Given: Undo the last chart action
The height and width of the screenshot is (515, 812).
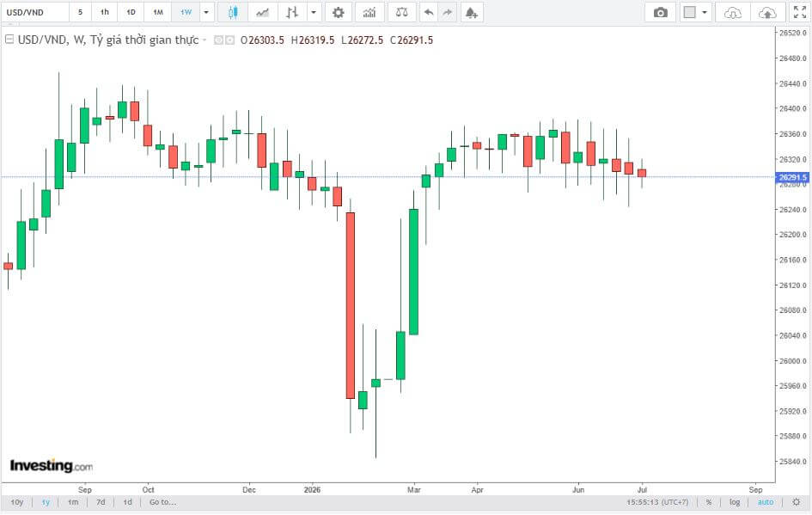Looking at the screenshot, I should click(428, 12).
